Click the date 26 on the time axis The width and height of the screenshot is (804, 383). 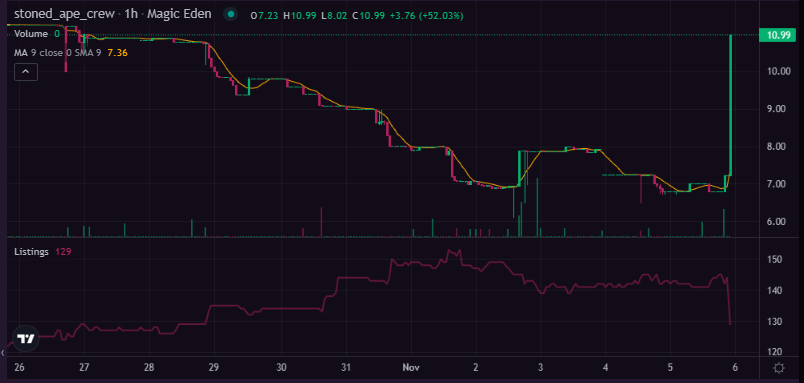(x=19, y=368)
